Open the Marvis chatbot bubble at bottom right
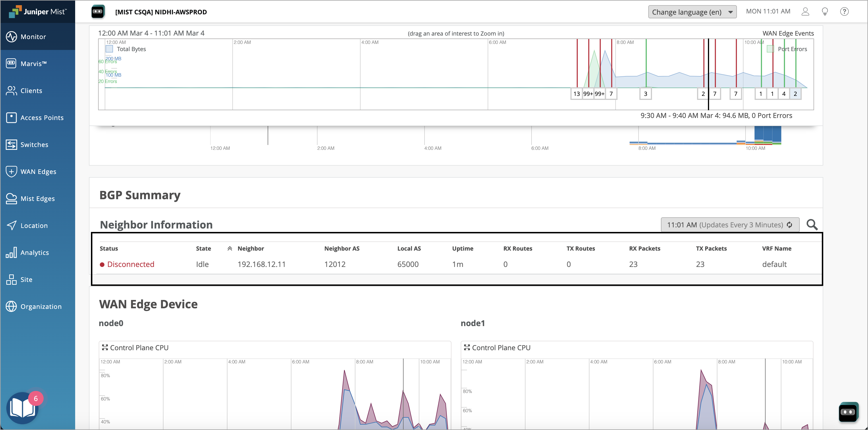 [848, 411]
